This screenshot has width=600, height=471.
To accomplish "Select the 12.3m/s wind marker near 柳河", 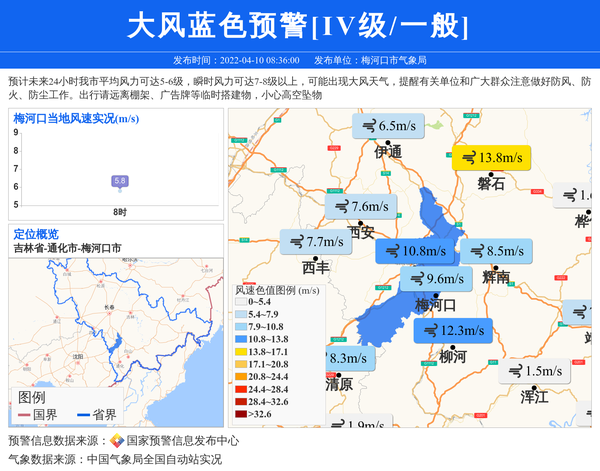I will click(453, 331).
